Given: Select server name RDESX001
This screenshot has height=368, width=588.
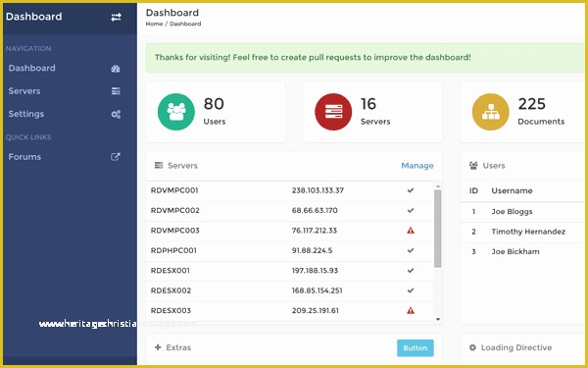Looking at the screenshot, I should click(171, 271).
